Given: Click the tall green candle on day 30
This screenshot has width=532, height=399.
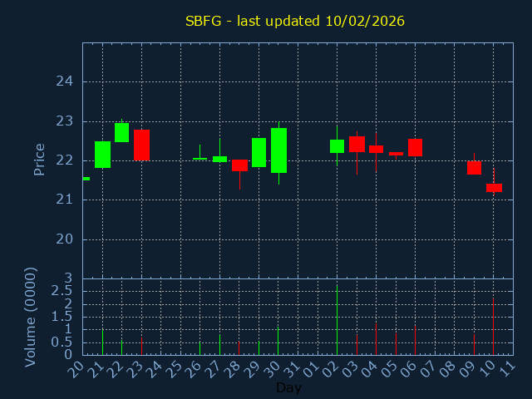Looking at the screenshot, I should (278, 150).
